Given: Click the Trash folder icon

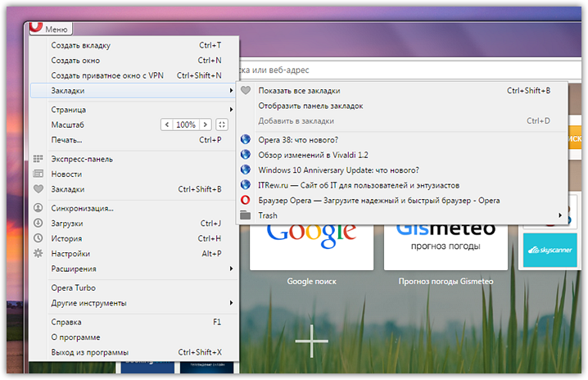Looking at the screenshot, I should pos(245,215).
